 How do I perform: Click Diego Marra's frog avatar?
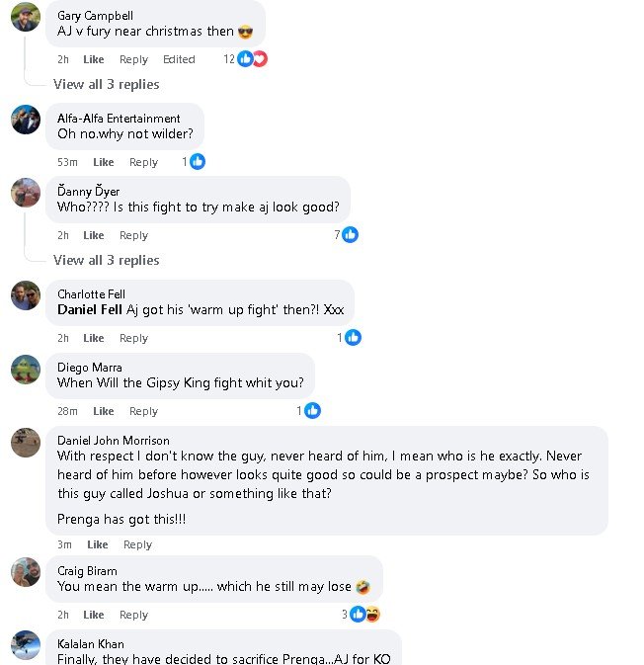[x=26, y=369]
